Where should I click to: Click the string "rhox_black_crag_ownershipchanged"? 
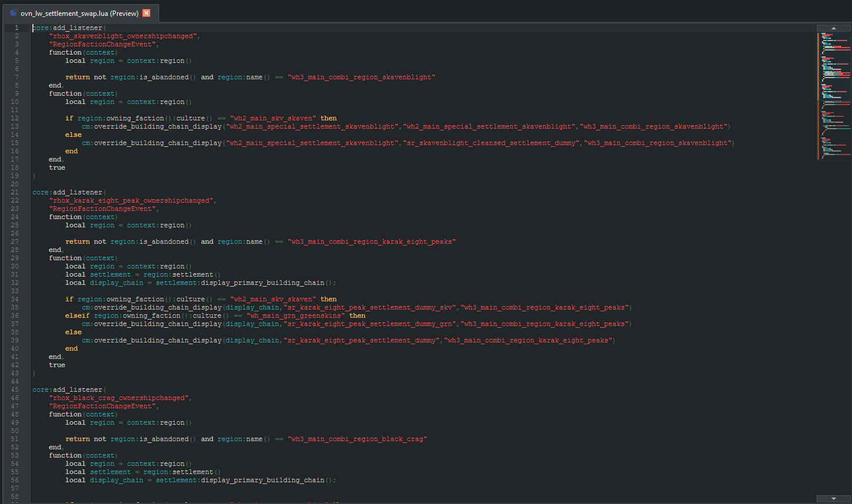click(x=119, y=398)
